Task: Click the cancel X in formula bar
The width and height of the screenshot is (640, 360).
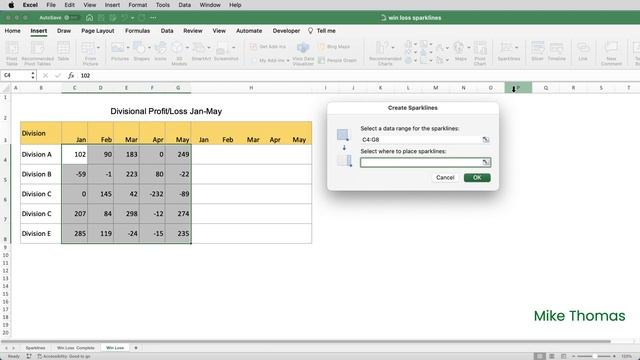Action: (x=45, y=76)
